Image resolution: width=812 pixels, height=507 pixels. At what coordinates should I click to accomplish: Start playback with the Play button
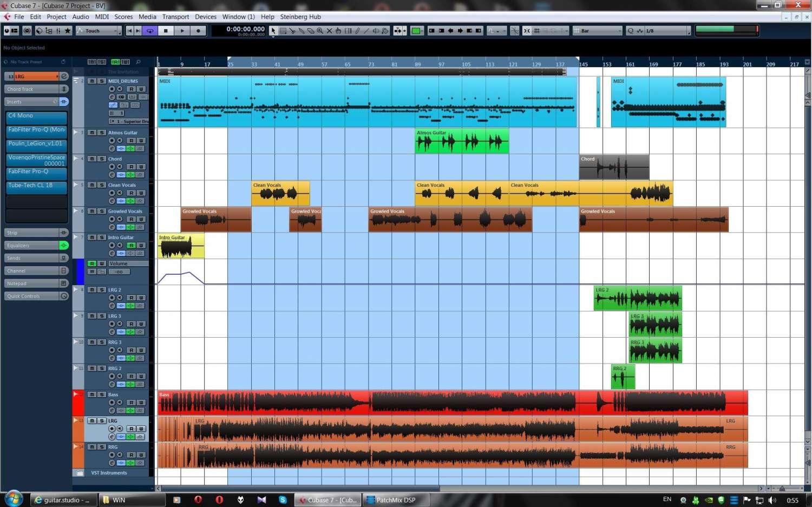coord(182,31)
